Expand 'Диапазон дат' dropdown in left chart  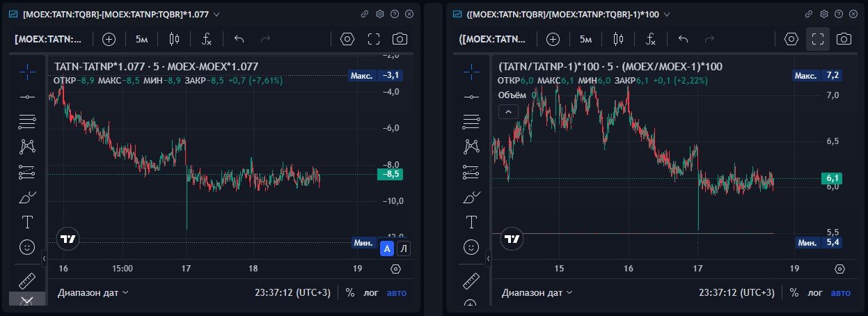pos(93,292)
